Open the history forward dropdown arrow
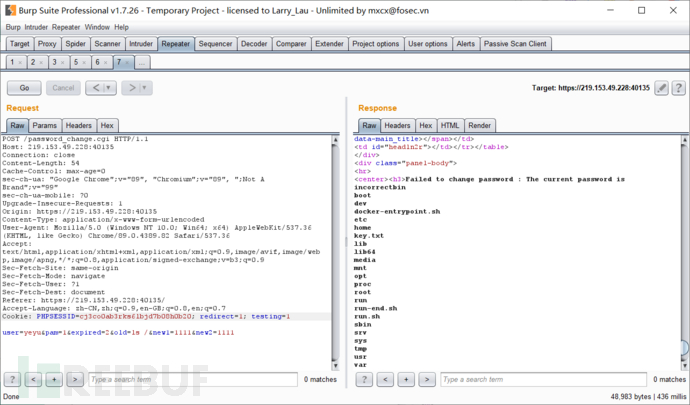The image size is (690, 405). [144, 88]
